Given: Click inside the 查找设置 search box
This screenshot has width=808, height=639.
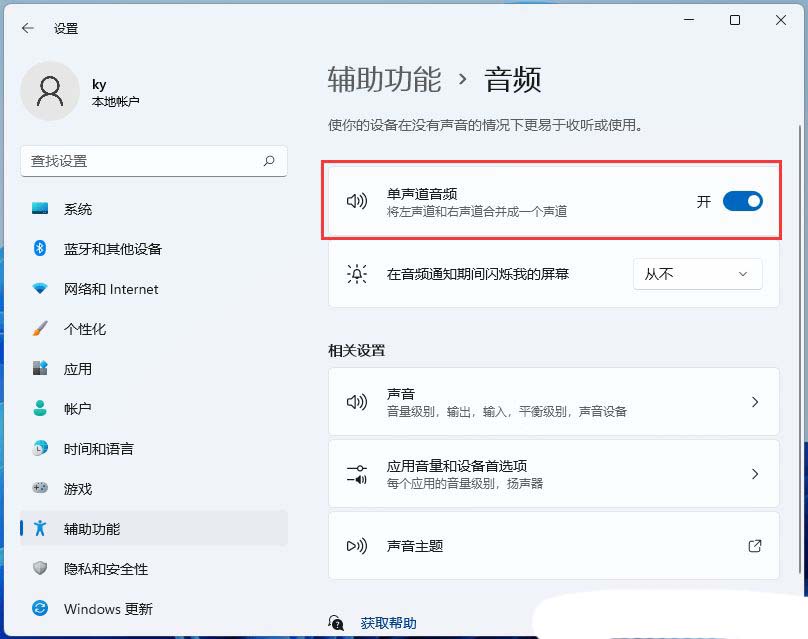Looking at the screenshot, I should click(x=150, y=161).
